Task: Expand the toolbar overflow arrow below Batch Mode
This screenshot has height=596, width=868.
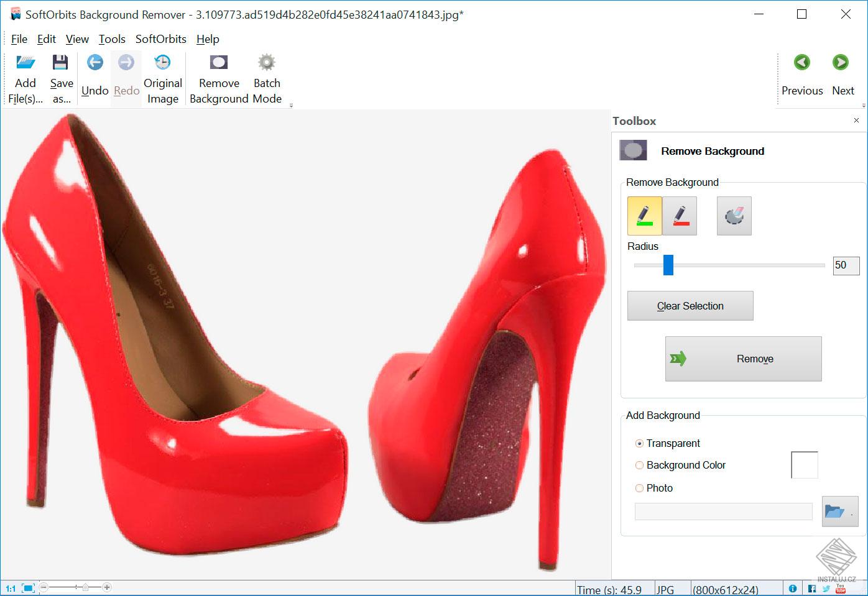Action: pos(290,105)
